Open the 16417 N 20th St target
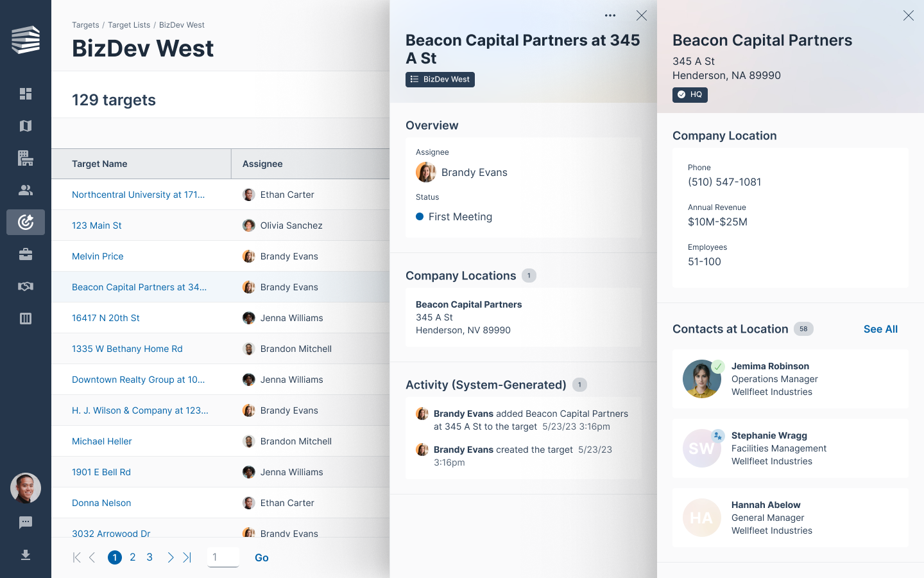924x578 pixels. tap(106, 318)
